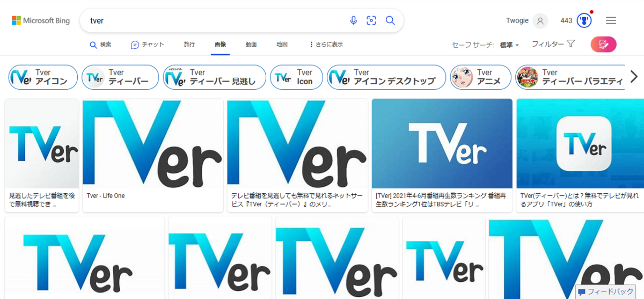Open visual search camera icon
Viewport: 644px width, 299px height.
tap(371, 20)
